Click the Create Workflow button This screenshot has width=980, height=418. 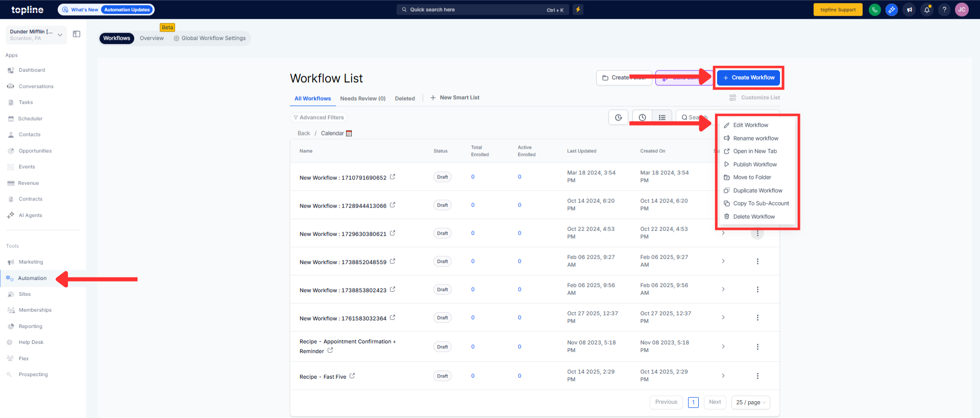tap(748, 78)
